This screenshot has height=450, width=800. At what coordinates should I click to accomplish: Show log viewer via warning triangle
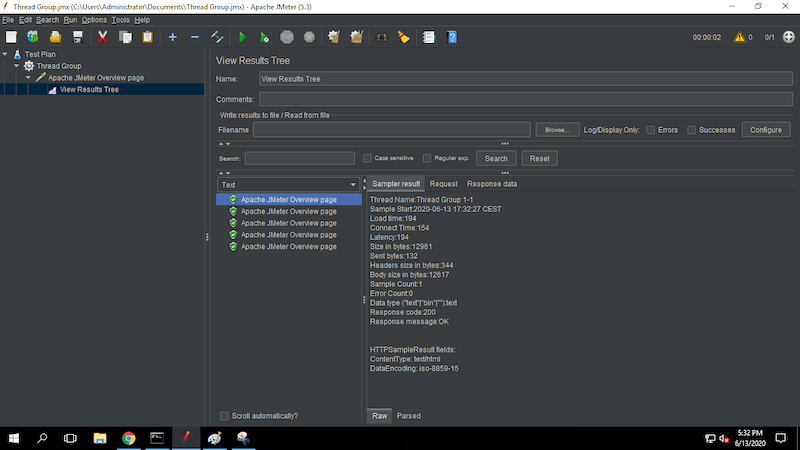[739, 37]
